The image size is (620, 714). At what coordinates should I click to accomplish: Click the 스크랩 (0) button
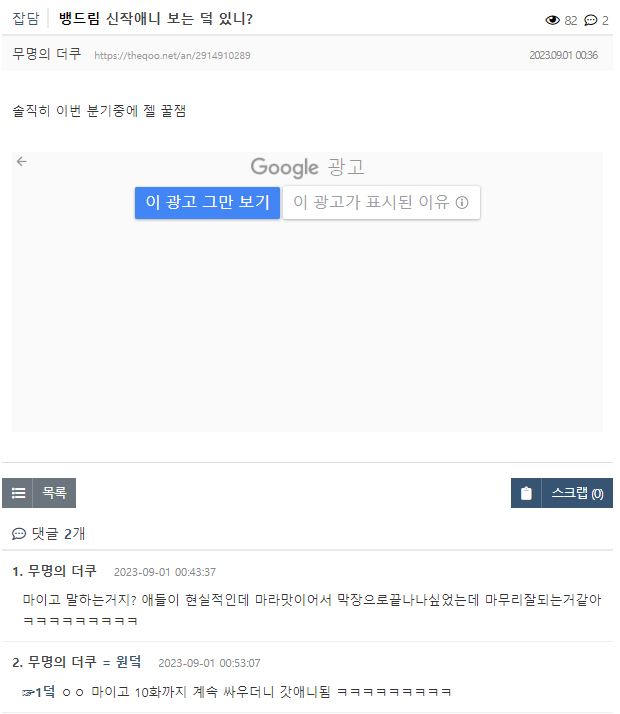pyautogui.click(x=577, y=493)
